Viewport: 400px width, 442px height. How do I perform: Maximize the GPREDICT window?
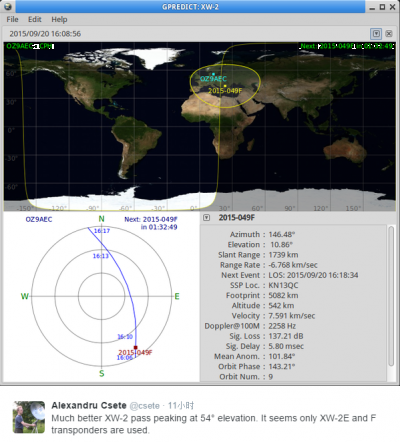tap(382, 7)
